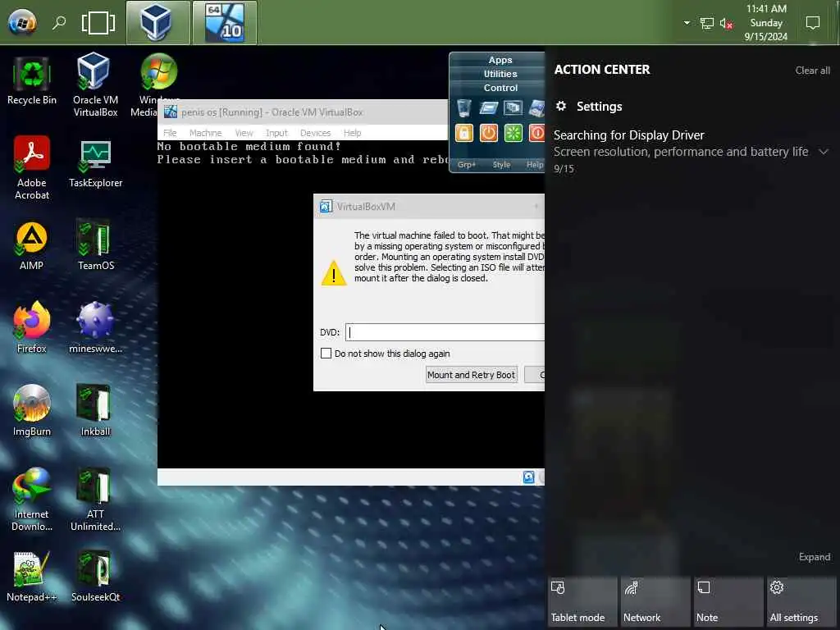Open Help menu in VirtualBox window
840x630 pixels.
click(352, 133)
